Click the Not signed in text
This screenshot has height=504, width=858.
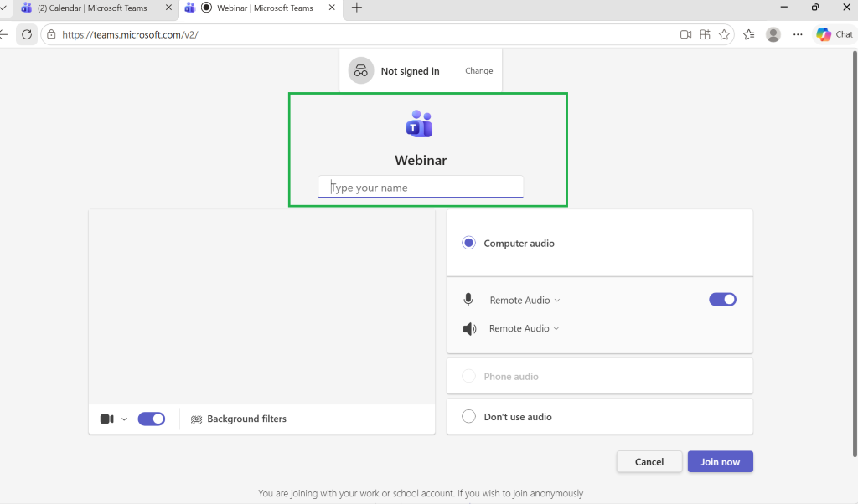(410, 71)
